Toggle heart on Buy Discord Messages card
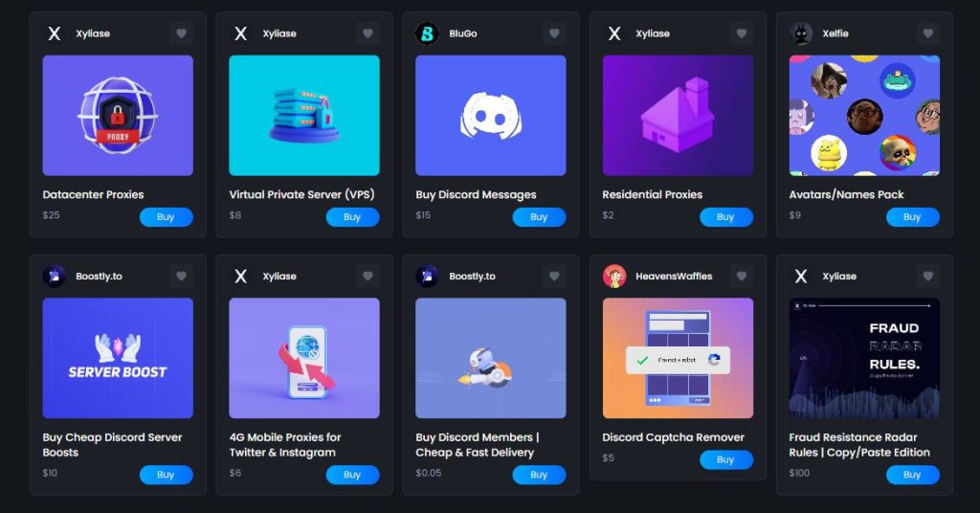The width and height of the screenshot is (980, 513). click(554, 33)
